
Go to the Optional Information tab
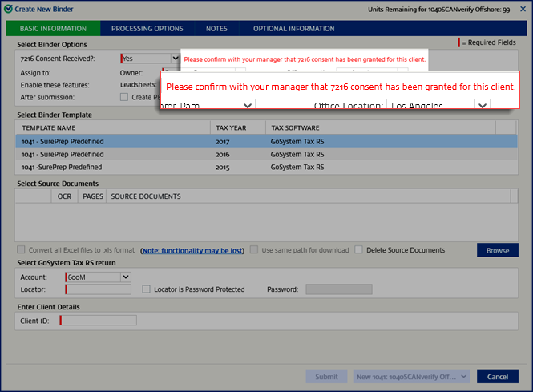pos(293,29)
